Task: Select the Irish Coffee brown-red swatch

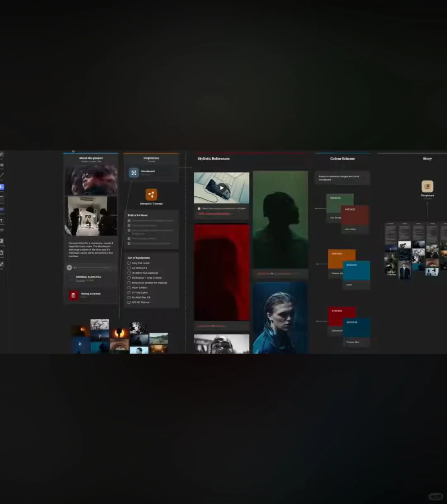Action: pos(355,216)
